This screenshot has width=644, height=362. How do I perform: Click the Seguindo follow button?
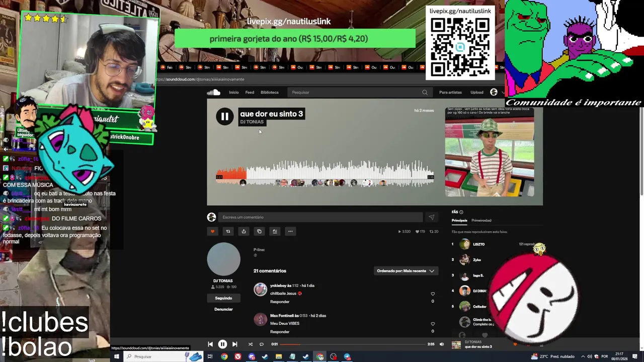tap(223, 298)
